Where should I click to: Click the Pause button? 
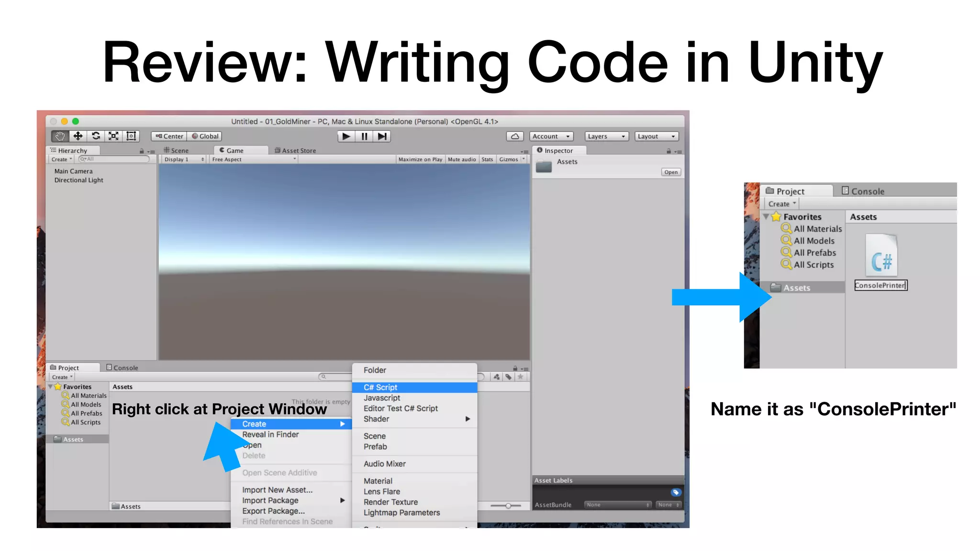click(364, 136)
